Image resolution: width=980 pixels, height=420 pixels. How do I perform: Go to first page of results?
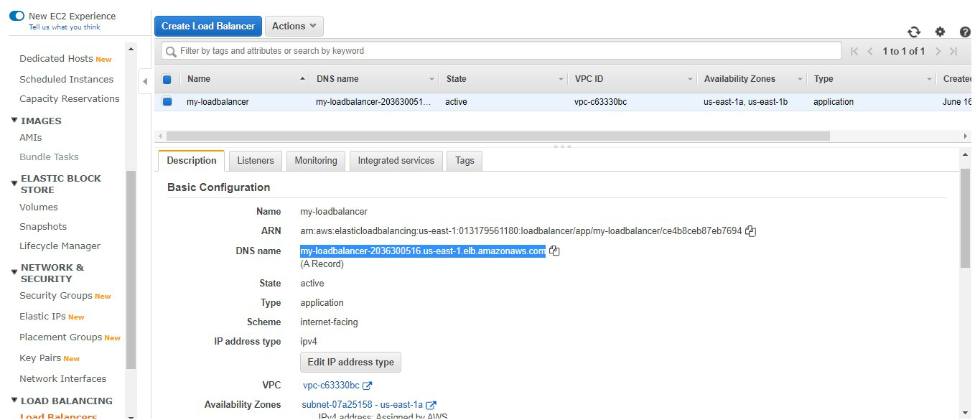(854, 51)
